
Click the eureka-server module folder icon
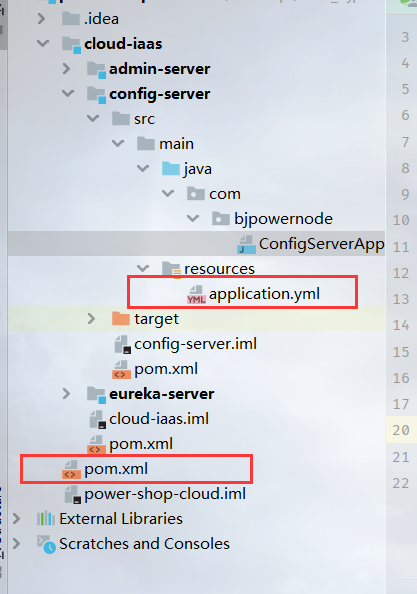tap(96, 394)
